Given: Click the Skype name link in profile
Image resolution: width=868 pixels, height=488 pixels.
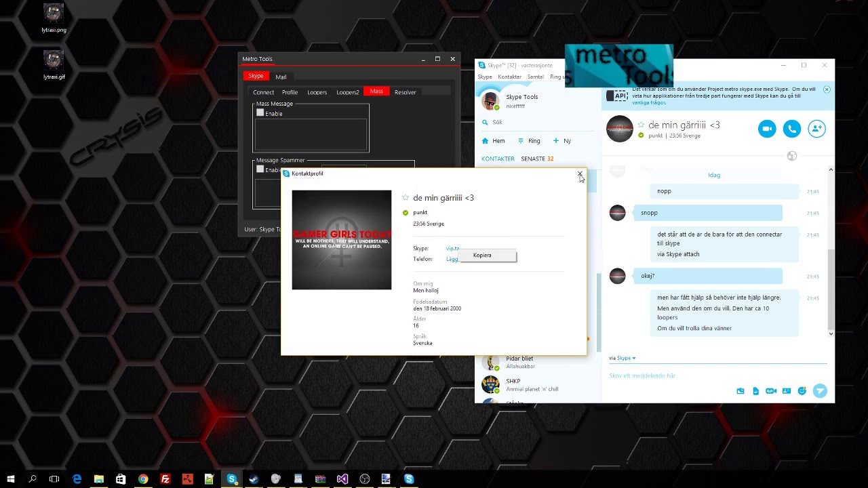Looking at the screenshot, I should [x=452, y=249].
